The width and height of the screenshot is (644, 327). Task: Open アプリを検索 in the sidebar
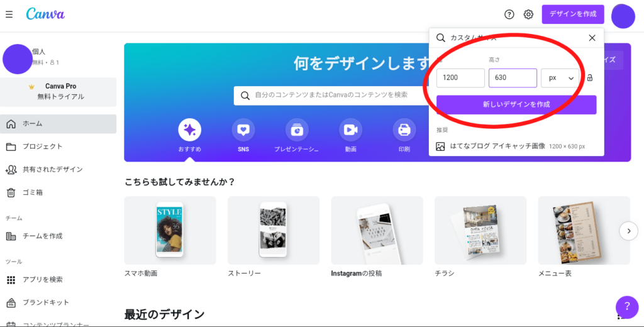(x=58, y=280)
